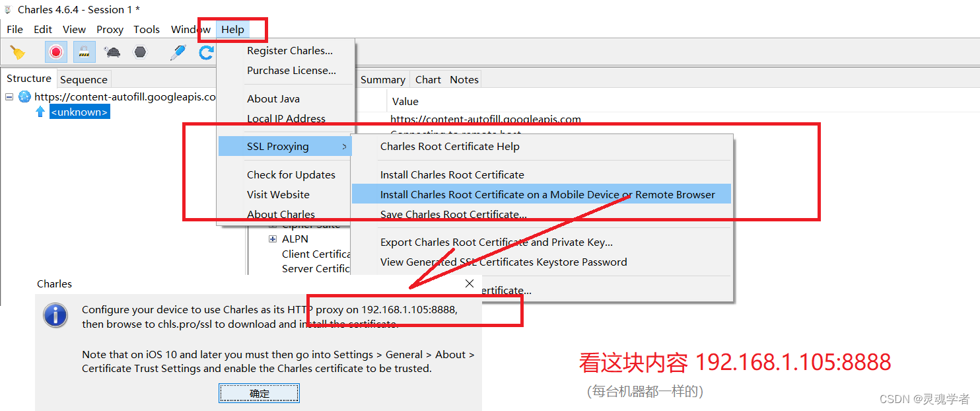
Task: Open the View menu
Action: click(74, 29)
